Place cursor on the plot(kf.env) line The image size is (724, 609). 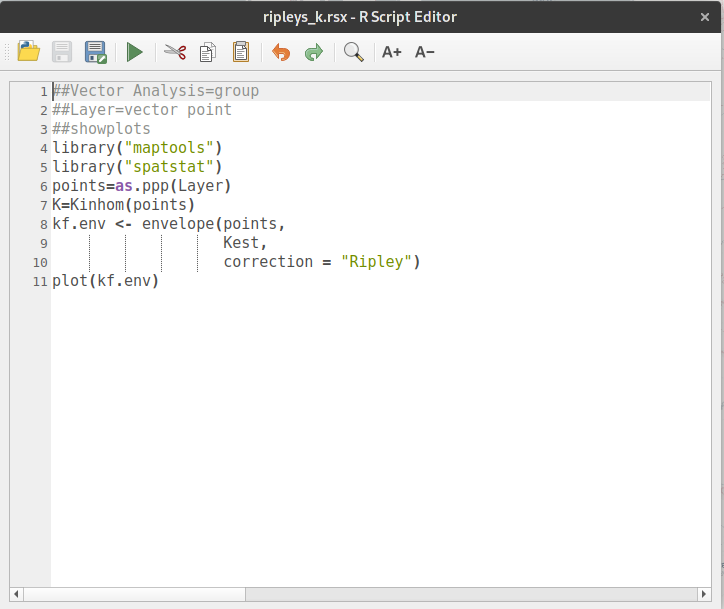tap(105, 281)
